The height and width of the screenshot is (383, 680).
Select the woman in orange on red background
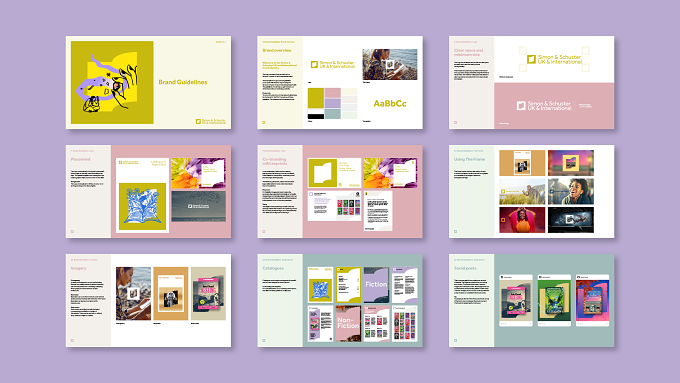click(x=522, y=220)
